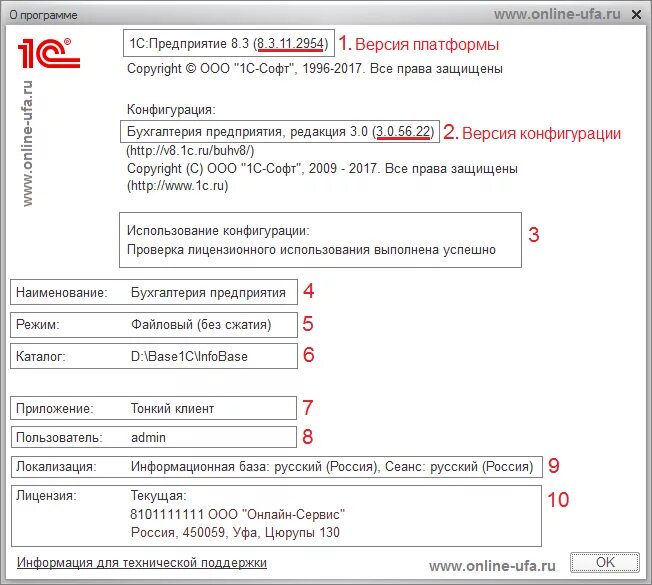Click the OK button
652x585 pixels.
coord(605,563)
